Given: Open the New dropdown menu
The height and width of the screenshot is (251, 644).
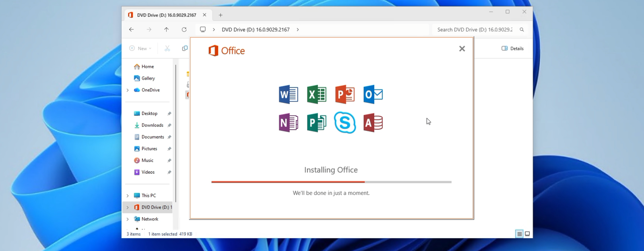Looking at the screenshot, I should click(x=140, y=48).
